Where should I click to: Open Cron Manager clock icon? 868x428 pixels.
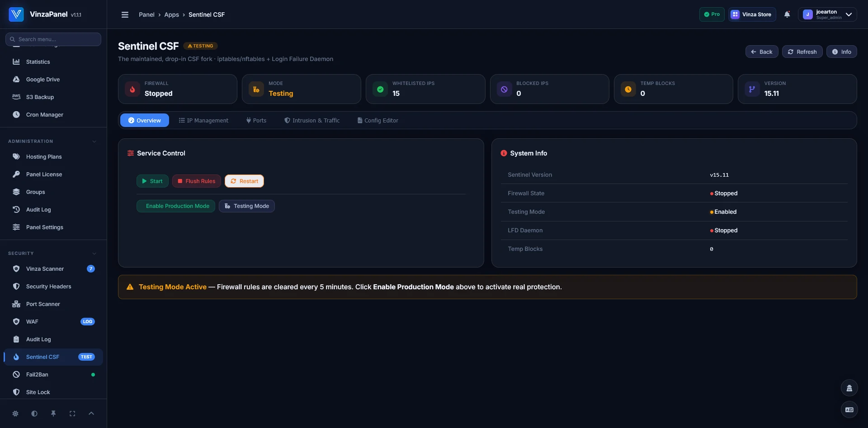point(16,115)
